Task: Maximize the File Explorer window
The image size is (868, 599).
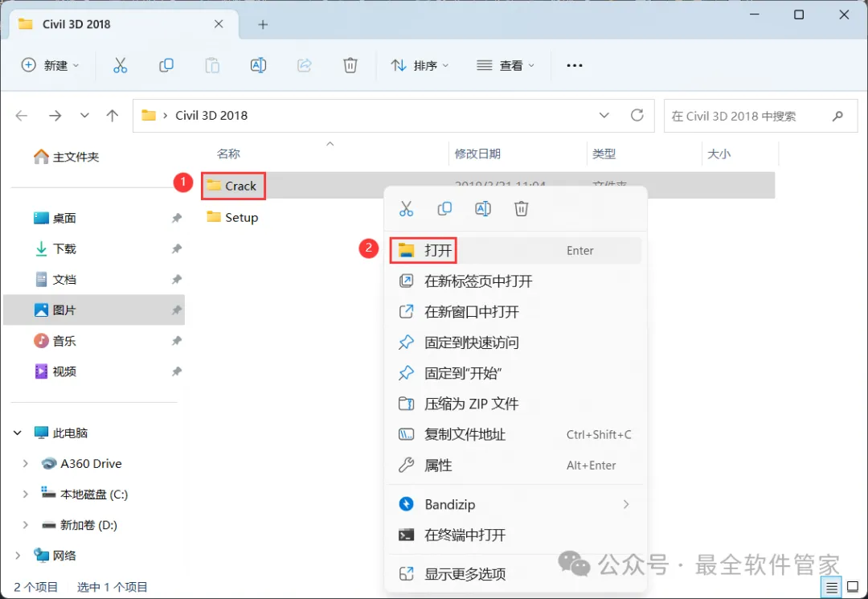Action: [799, 15]
